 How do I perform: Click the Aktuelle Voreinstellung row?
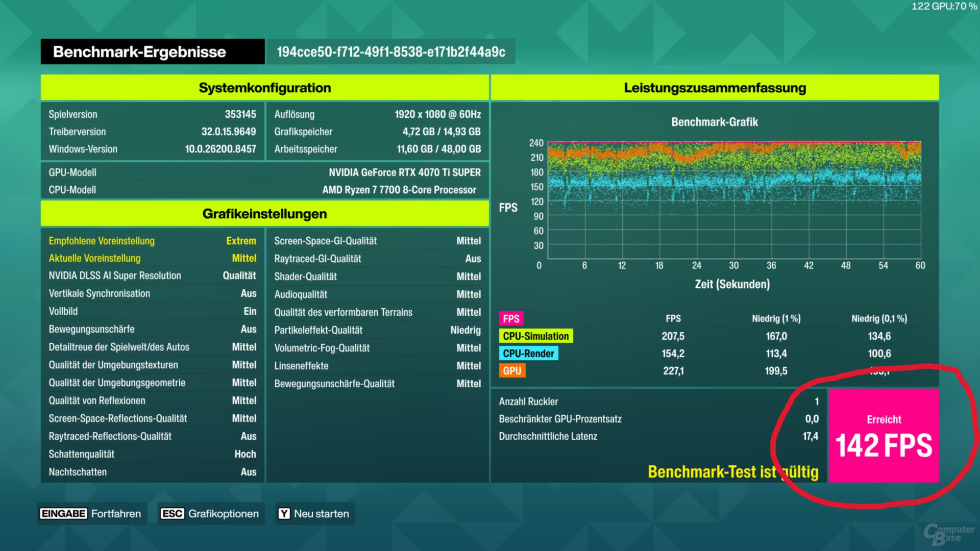pyautogui.click(x=152, y=258)
